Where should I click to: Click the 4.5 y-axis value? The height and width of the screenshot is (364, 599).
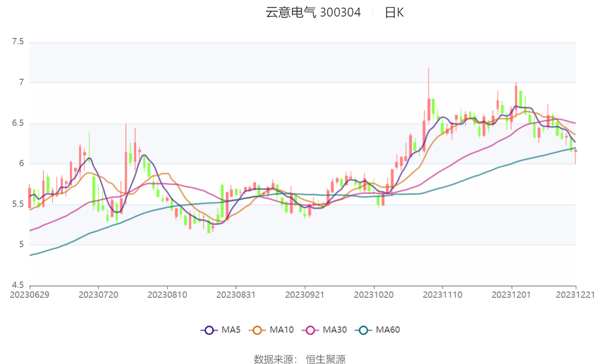(18, 285)
